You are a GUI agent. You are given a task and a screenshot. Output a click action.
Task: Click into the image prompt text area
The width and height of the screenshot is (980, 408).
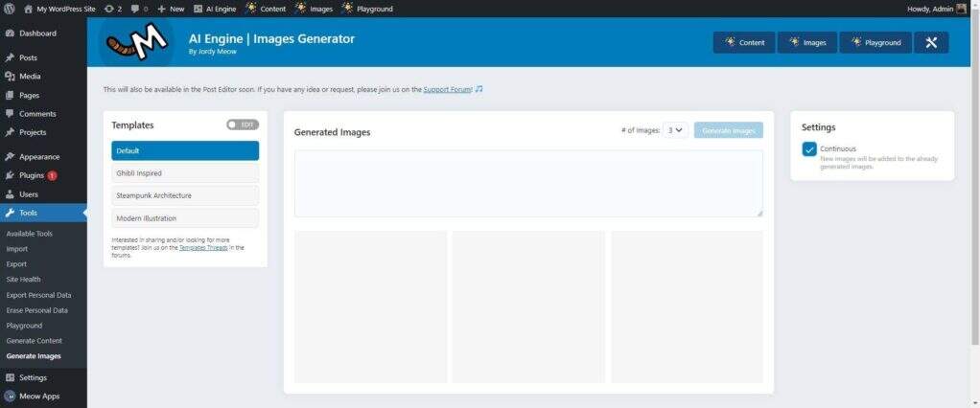tap(528, 184)
